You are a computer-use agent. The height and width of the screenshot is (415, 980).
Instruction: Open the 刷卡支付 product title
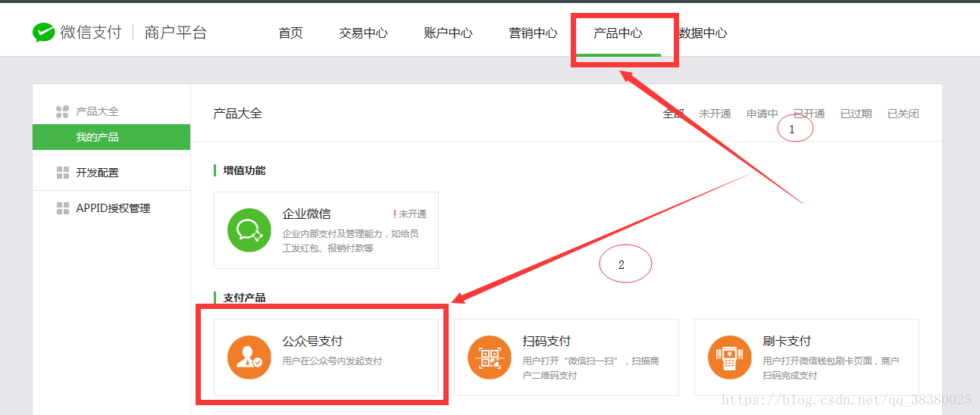click(787, 341)
